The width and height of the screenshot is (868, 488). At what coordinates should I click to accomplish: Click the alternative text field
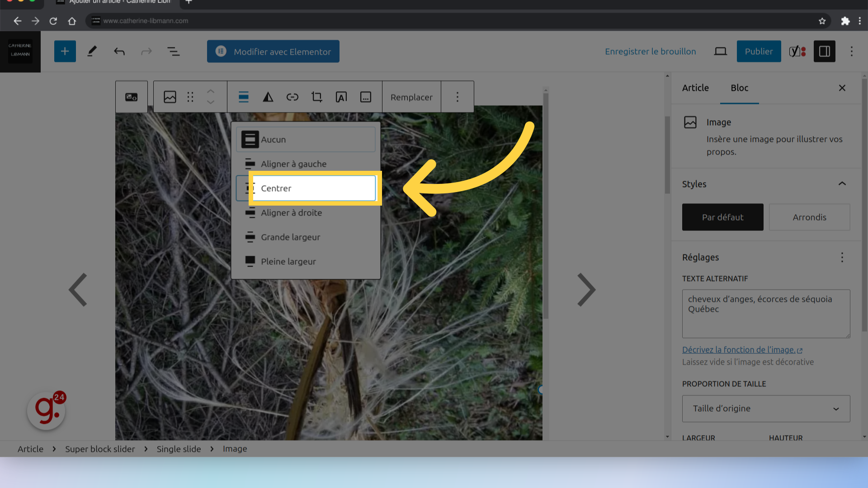pyautogui.click(x=766, y=314)
